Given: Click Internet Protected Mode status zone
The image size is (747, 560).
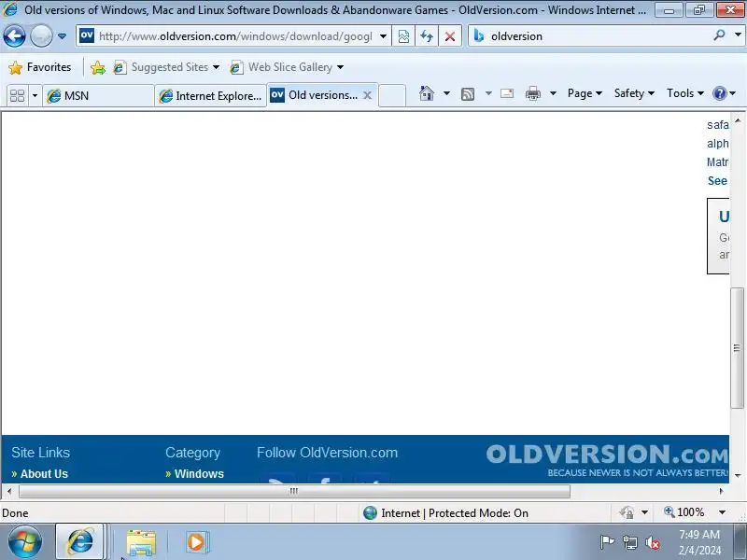Looking at the screenshot, I should [445, 512].
